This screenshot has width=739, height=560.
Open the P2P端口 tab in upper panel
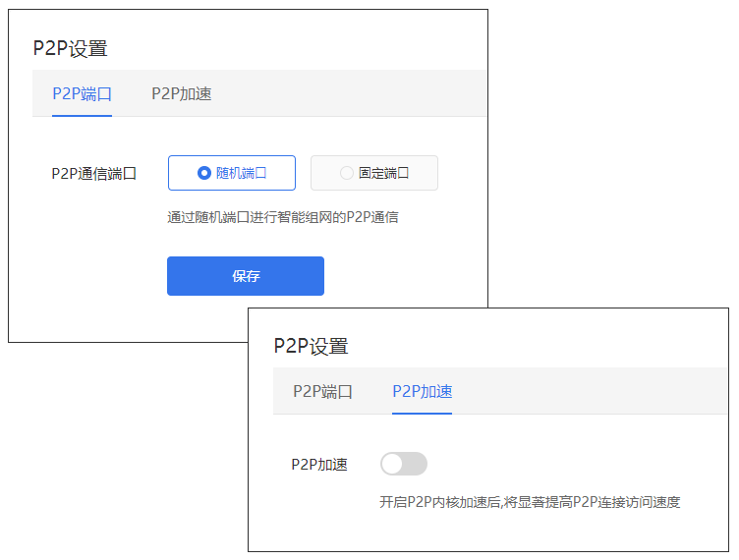pyautogui.click(x=82, y=93)
